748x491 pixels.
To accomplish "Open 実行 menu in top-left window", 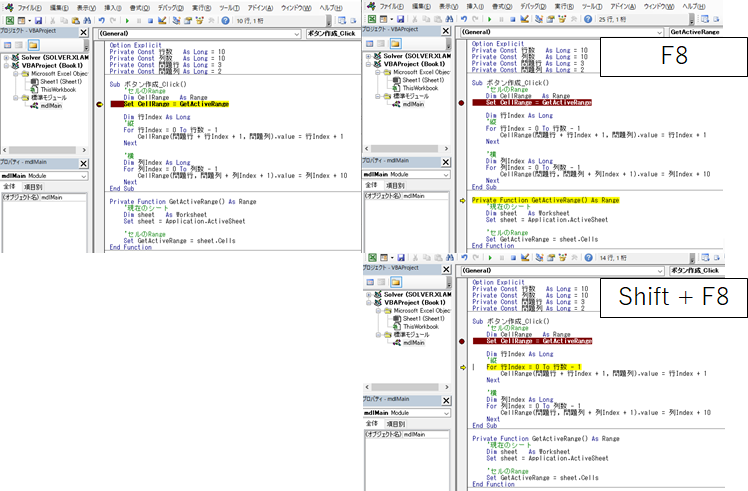I will (x=202, y=8).
